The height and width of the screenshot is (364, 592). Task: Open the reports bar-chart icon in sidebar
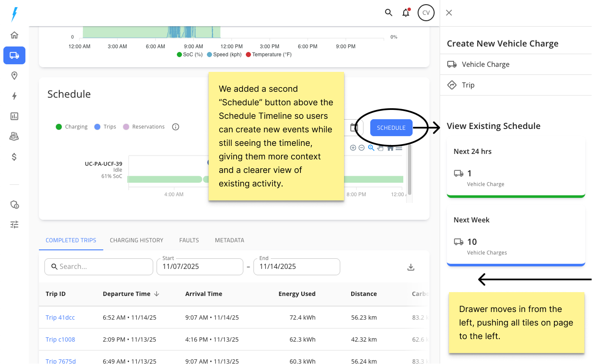[x=14, y=116]
